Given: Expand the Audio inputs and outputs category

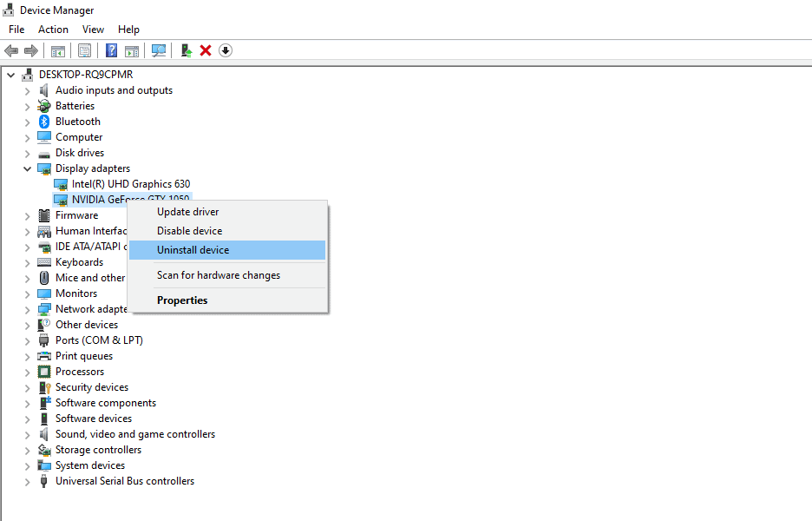Looking at the screenshot, I should (x=28, y=91).
